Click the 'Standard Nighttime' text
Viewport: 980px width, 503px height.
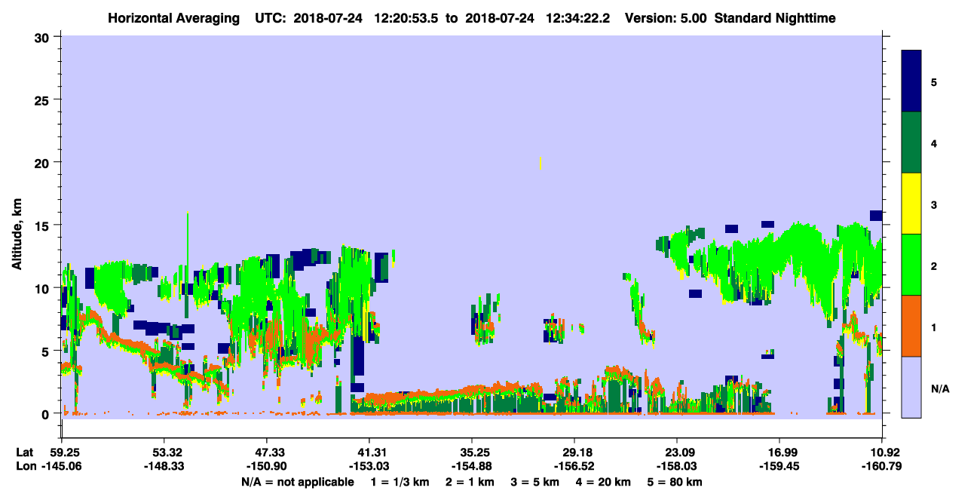point(775,18)
